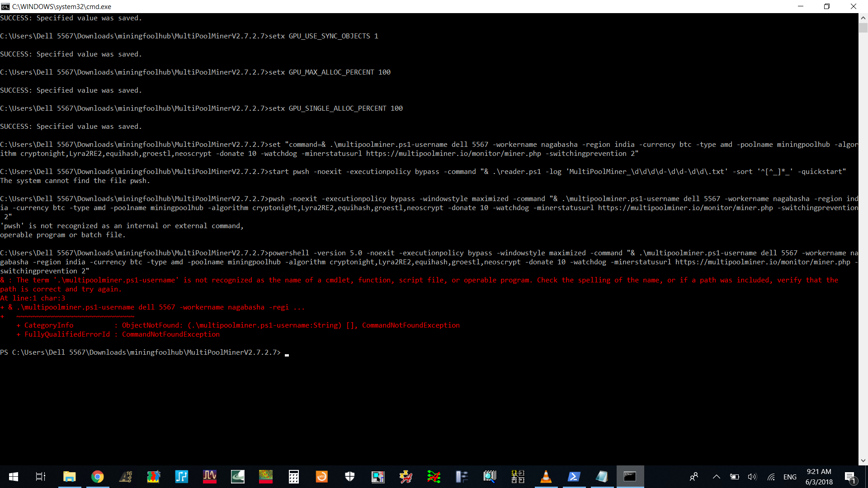
Task: Click the scrollbar down arrow
Action: pyautogui.click(x=863, y=460)
